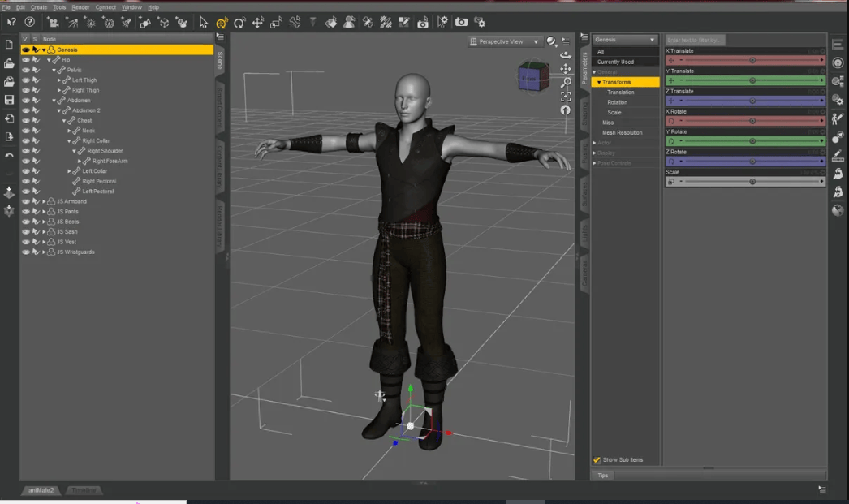Open the Render menu
849x504 pixels.
click(80, 7)
